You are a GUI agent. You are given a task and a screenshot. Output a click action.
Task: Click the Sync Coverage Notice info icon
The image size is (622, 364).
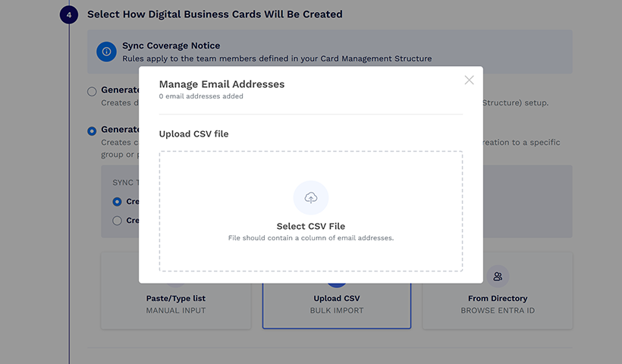(x=106, y=52)
